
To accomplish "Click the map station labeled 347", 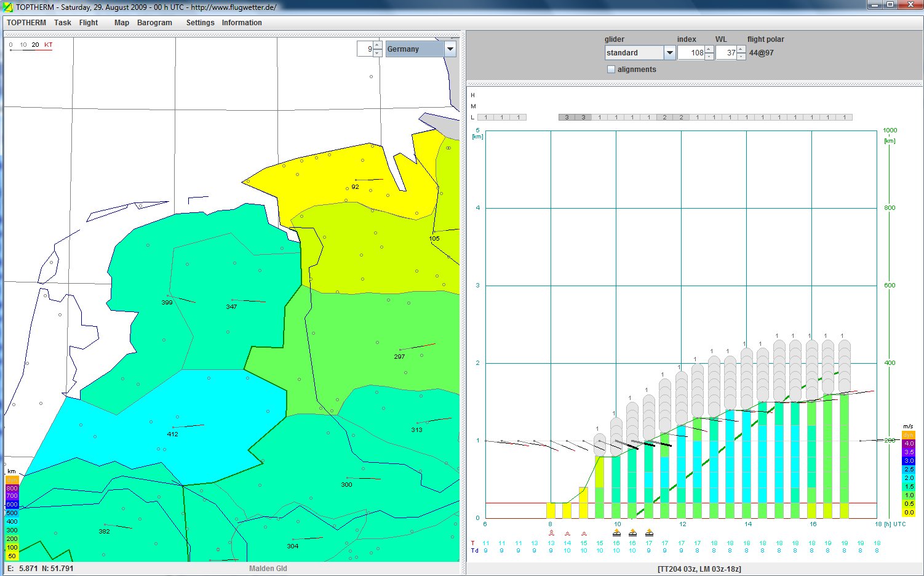I will [x=231, y=306].
